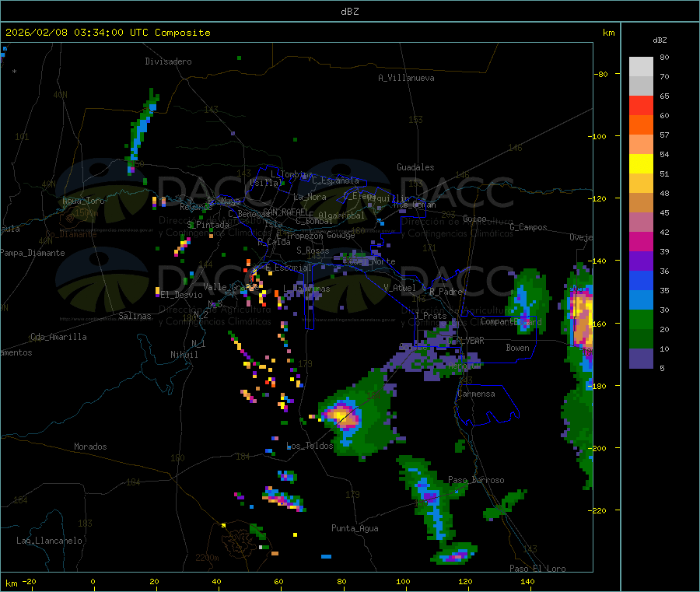
Task: Click the light blue 30 dBZ swatch
Action: point(641,300)
